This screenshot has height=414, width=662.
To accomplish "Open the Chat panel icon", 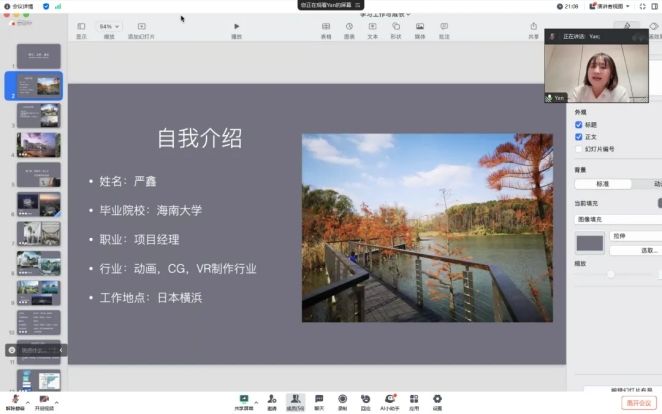I will [x=319, y=399].
